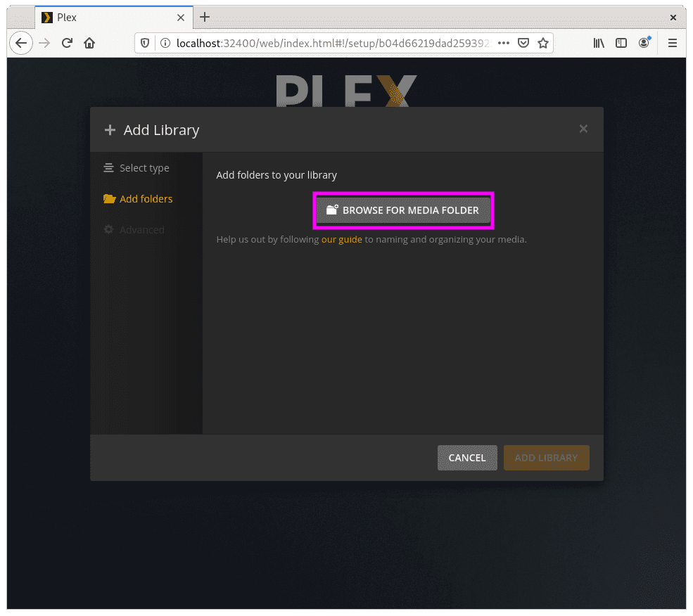The height and width of the screenshot is (616, 693).
Task: Close the Plex browser tab
Action: [181, 18]
